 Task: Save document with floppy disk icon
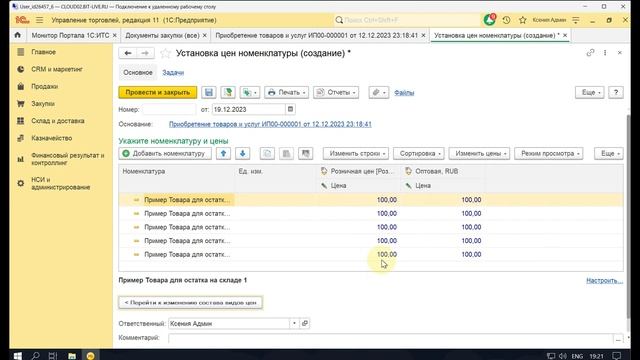(x=209, y=92)
